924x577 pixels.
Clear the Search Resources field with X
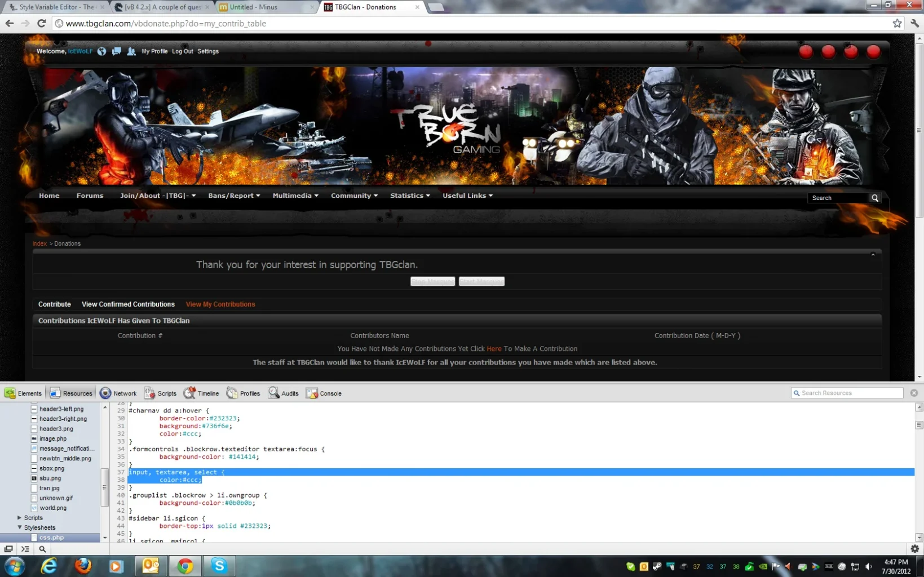914,393
